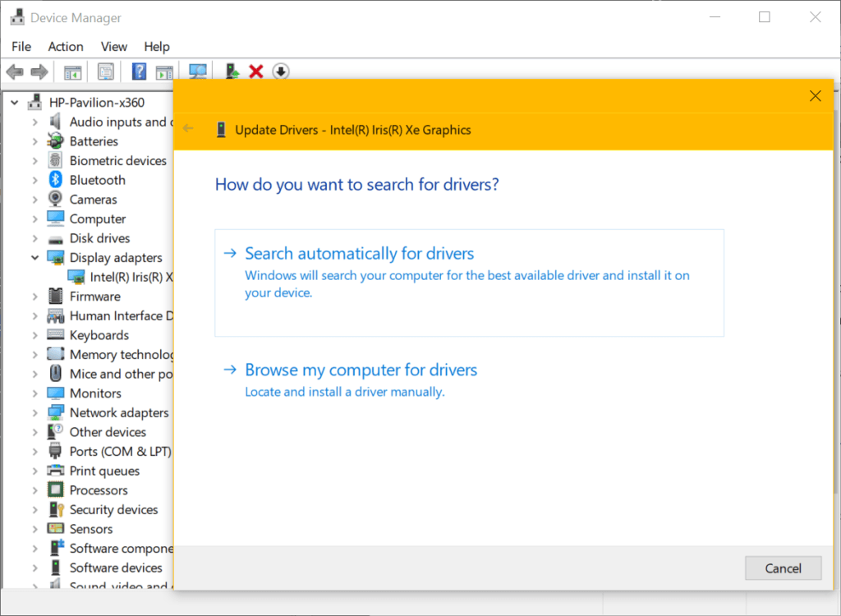Image resolution: width=841 pixels, height=616 pixels.
Task: Select the Processors tree item
Action: pyautogui.click(x=99, y=490)
